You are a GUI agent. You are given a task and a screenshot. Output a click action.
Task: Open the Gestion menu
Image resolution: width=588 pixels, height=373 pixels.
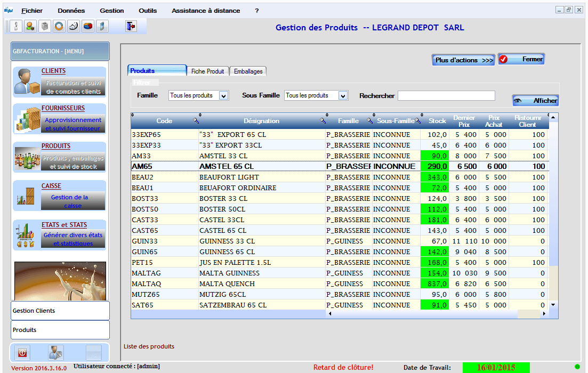(111, 11)
